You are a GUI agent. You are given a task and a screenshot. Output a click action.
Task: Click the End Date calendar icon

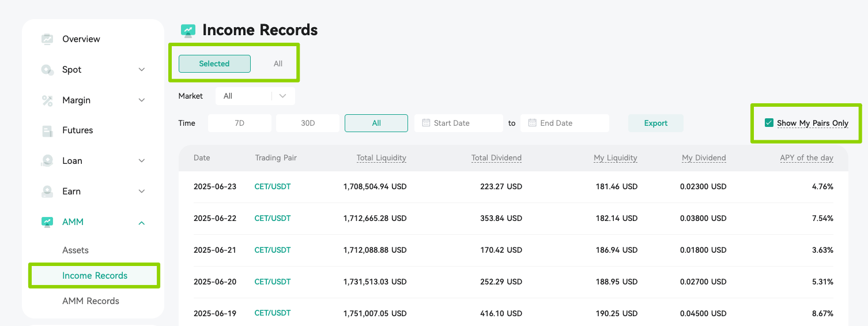coord(532,123)
